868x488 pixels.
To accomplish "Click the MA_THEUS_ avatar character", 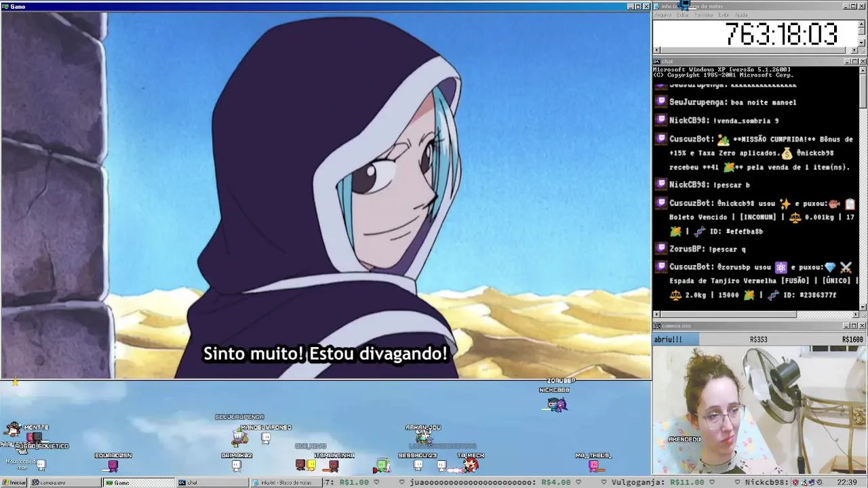I will click(x=593, y=466).
